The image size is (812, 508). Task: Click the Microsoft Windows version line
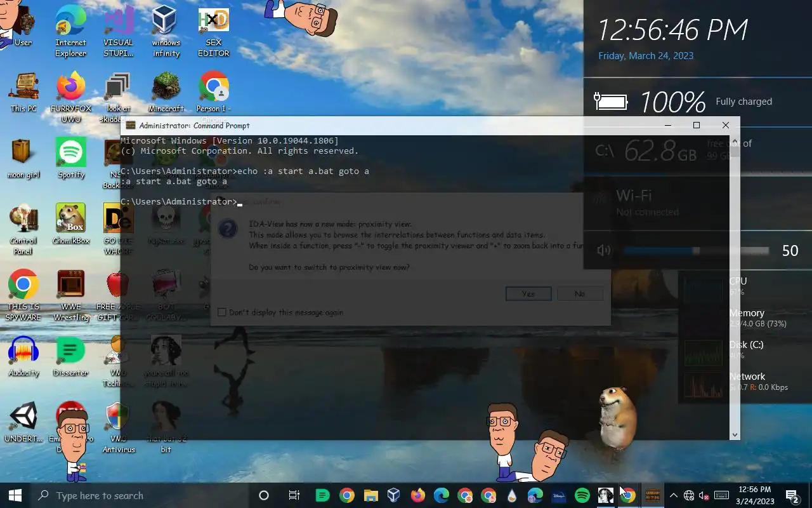(230, 141)
